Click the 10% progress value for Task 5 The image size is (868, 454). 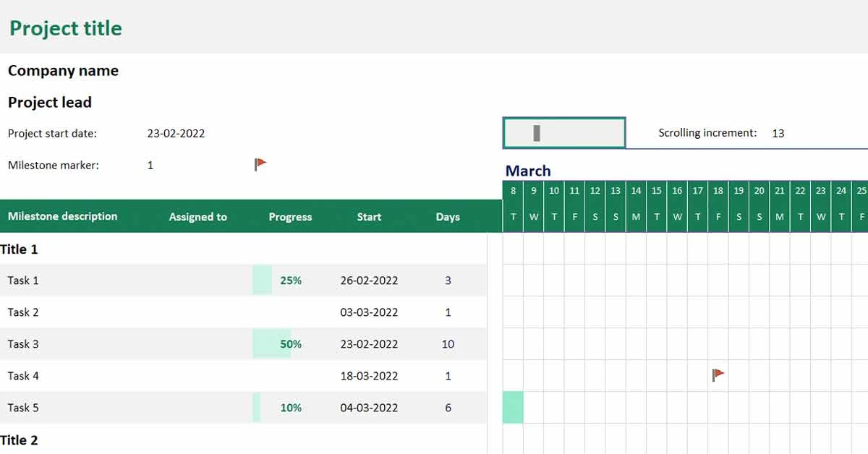(x=290, y=408)
